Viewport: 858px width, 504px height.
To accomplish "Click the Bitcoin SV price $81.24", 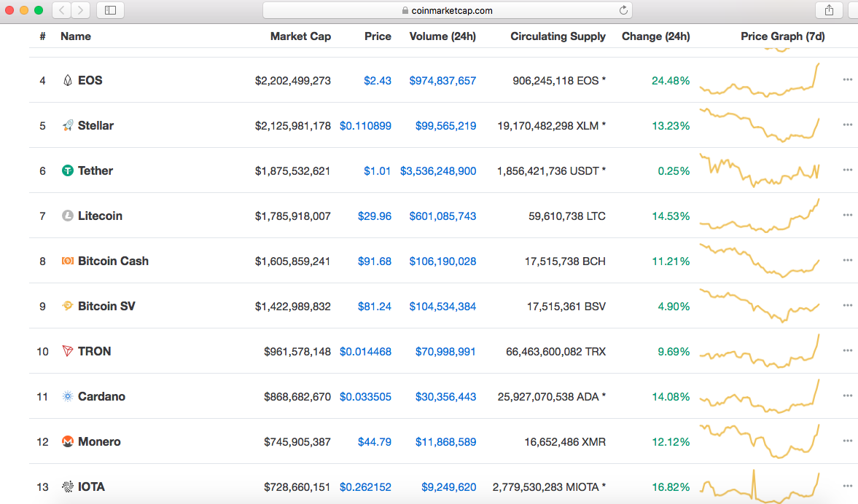I will tap(374, 307).
